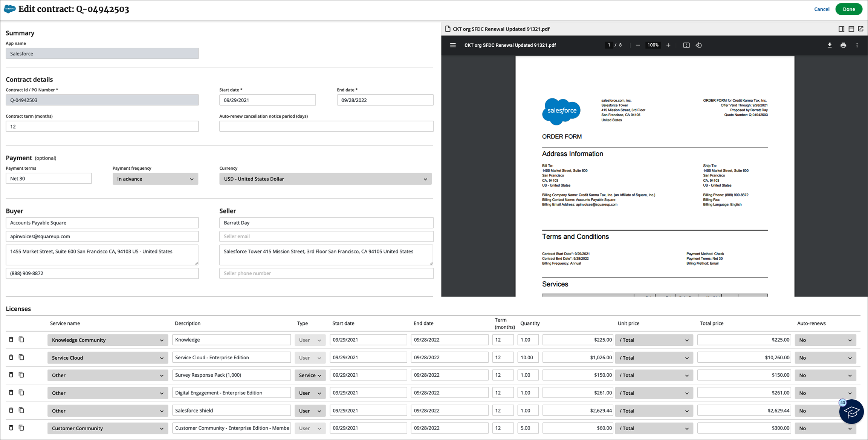The image size is (868, 440).
Task: Open PDF viewer more options menu
Action: (857, 45)
